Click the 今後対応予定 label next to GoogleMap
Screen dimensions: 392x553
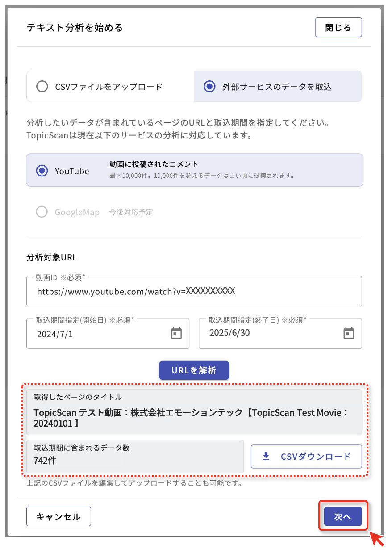point(131,213)
